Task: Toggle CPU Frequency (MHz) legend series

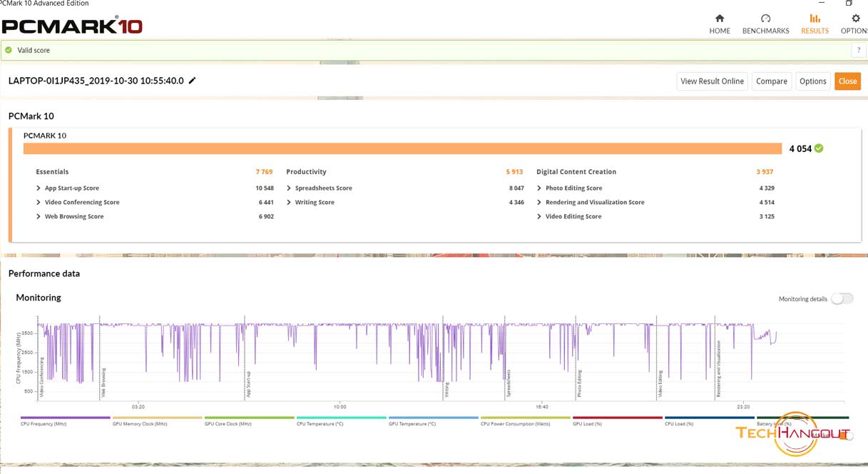Action: coord(66,420)
